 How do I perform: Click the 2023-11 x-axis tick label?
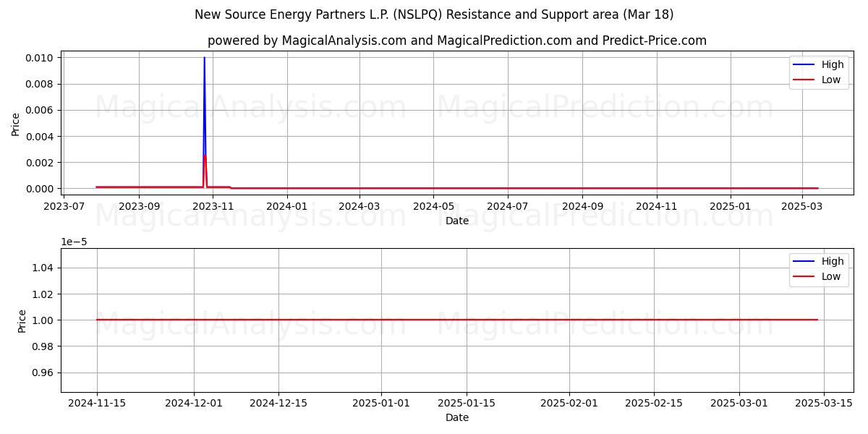click(213, 206)
